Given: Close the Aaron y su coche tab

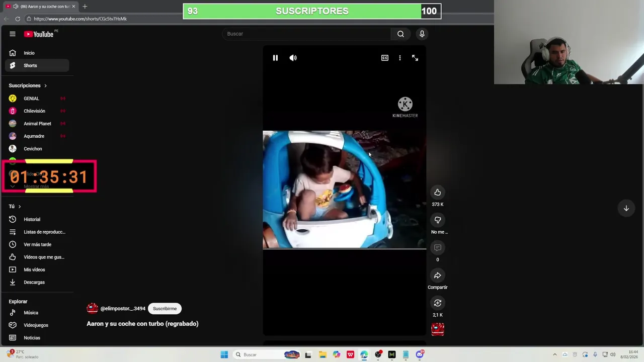Looking at the screenshot, I should pos(73,7).
